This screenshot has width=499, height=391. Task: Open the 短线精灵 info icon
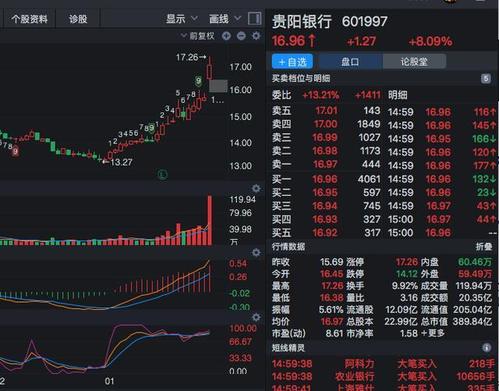pos(486,348)
